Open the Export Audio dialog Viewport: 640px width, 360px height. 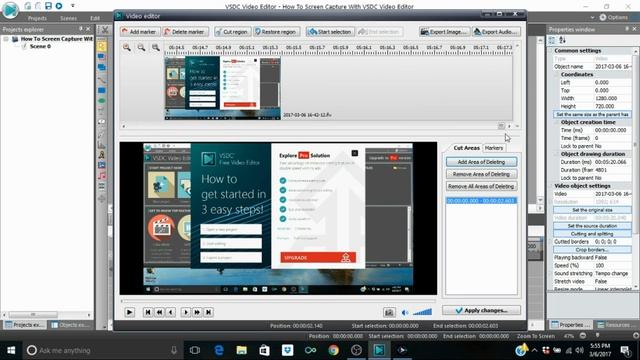coord(496,31)
